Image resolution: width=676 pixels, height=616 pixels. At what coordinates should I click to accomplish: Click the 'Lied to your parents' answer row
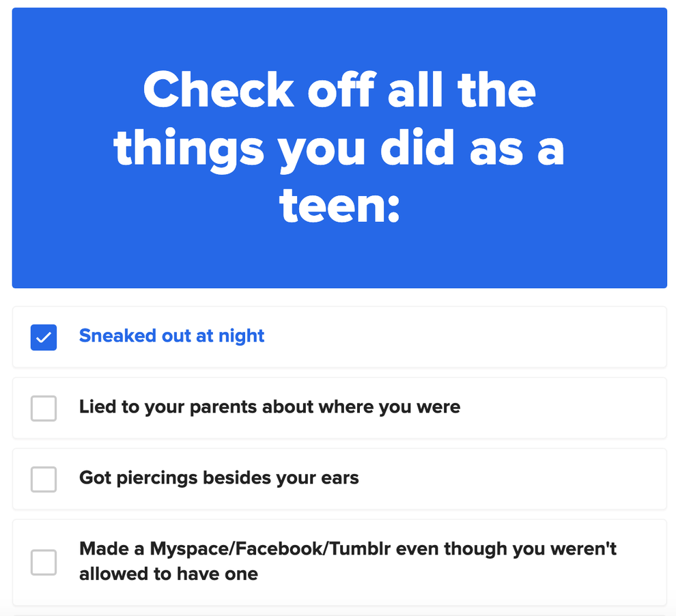pos(270,407)
